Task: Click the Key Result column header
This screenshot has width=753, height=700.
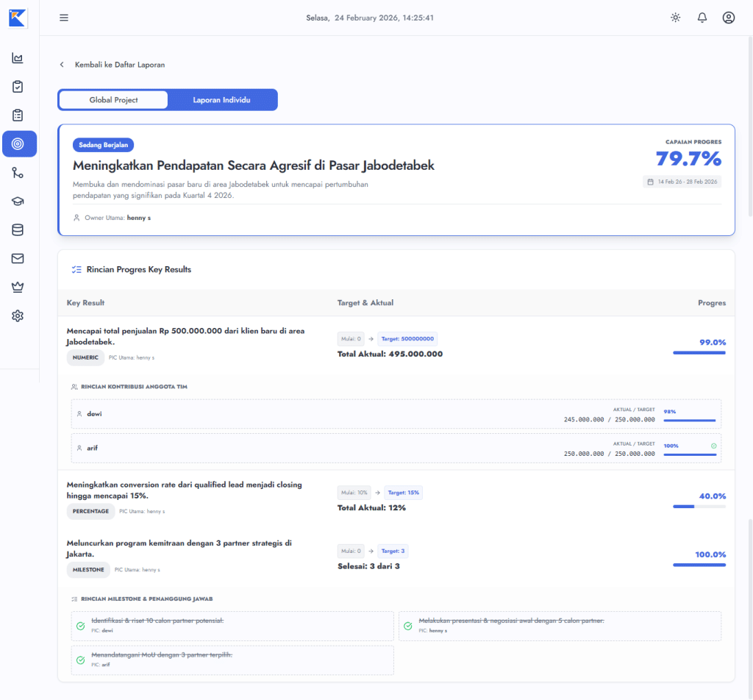Action: [85, 303]
